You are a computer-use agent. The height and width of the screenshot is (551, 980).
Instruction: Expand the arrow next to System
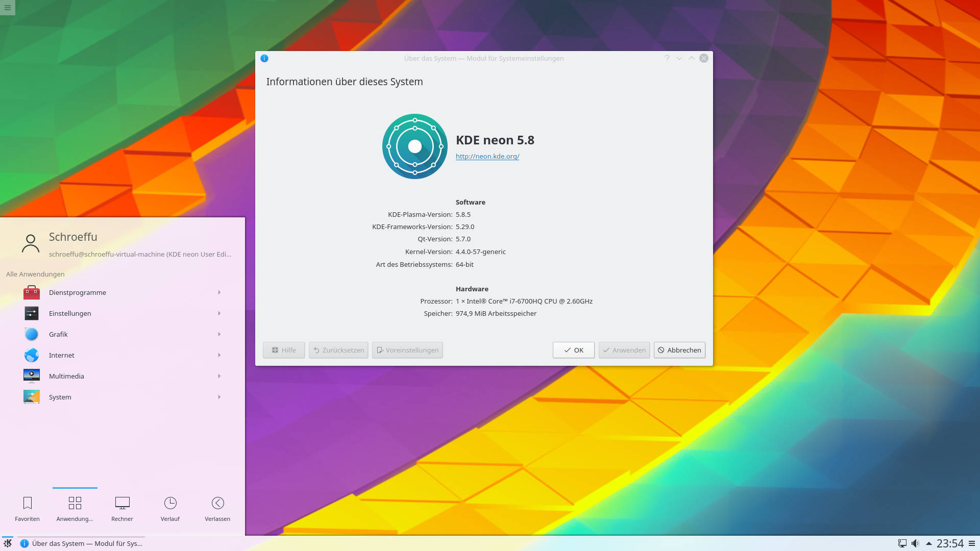point(219,397)
